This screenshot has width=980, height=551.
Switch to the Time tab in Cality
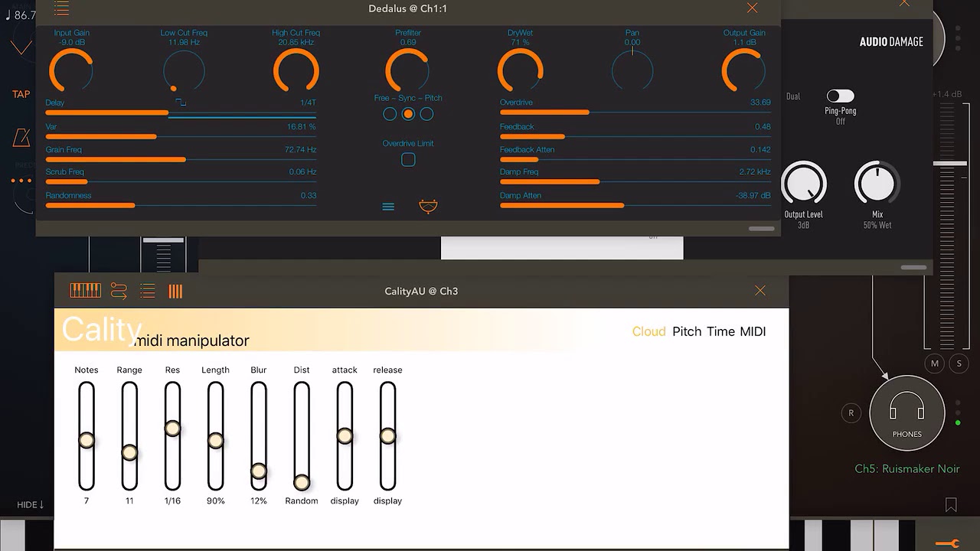720,331
